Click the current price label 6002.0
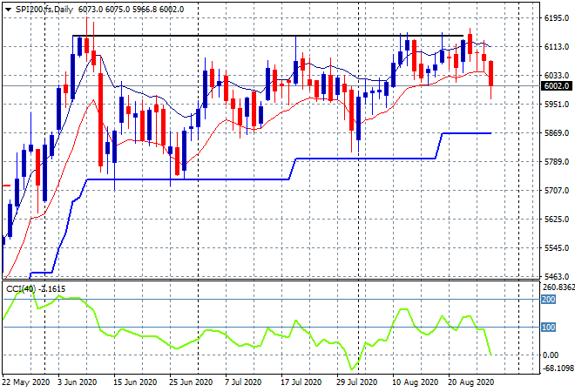 tap(557, 86)
